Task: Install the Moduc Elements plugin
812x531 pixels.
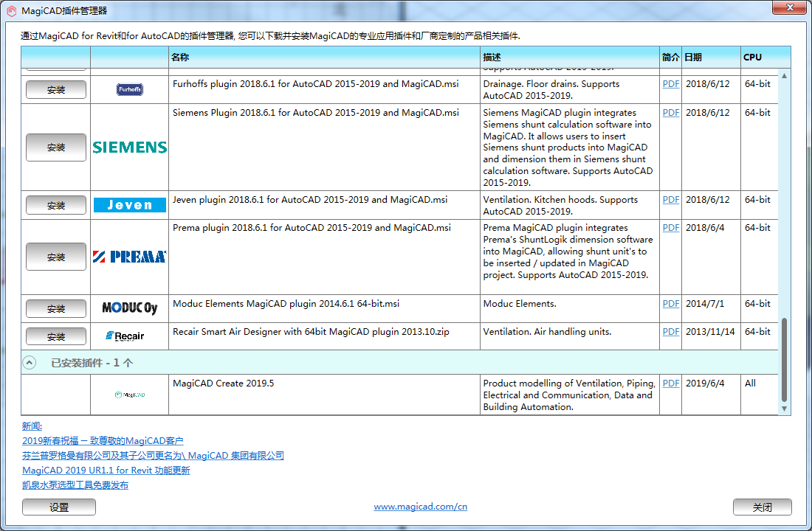Action: pos(56,308)
